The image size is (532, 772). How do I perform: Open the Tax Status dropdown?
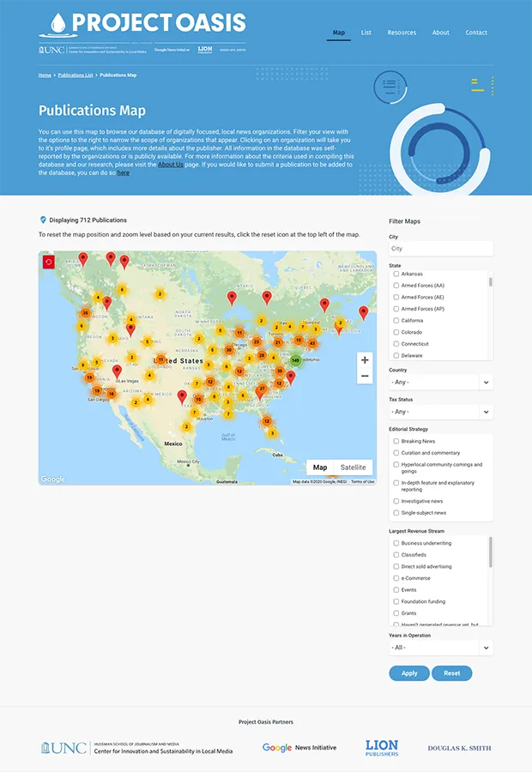click(x=441, y=412)
